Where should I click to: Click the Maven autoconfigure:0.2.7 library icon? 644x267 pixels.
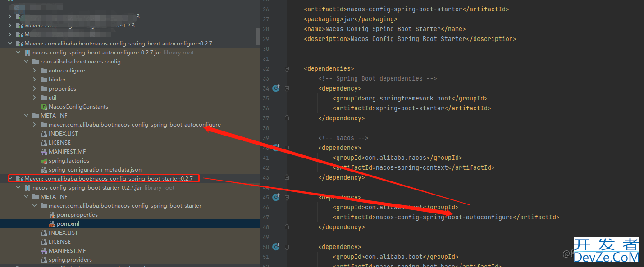click(x=19, y=44)
